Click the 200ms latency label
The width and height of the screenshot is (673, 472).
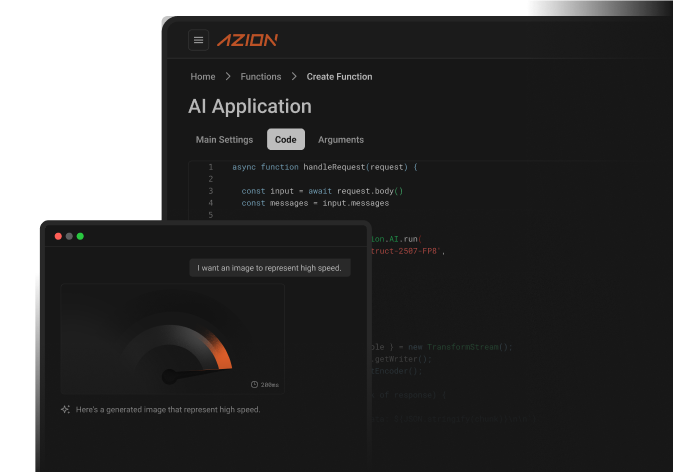tap(270, 385)
